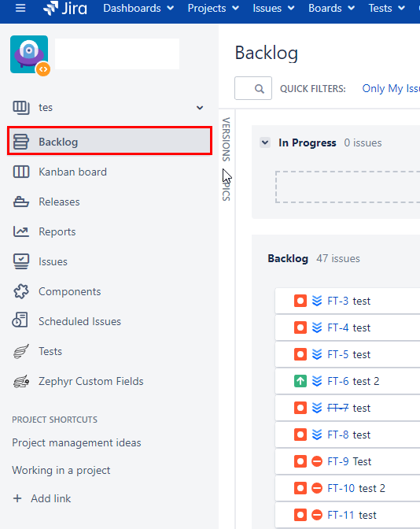Open Scheduled Issues in the sidebar
This screenshot has height=529, width=420.
pyautogui.click(x=79, y=321)
